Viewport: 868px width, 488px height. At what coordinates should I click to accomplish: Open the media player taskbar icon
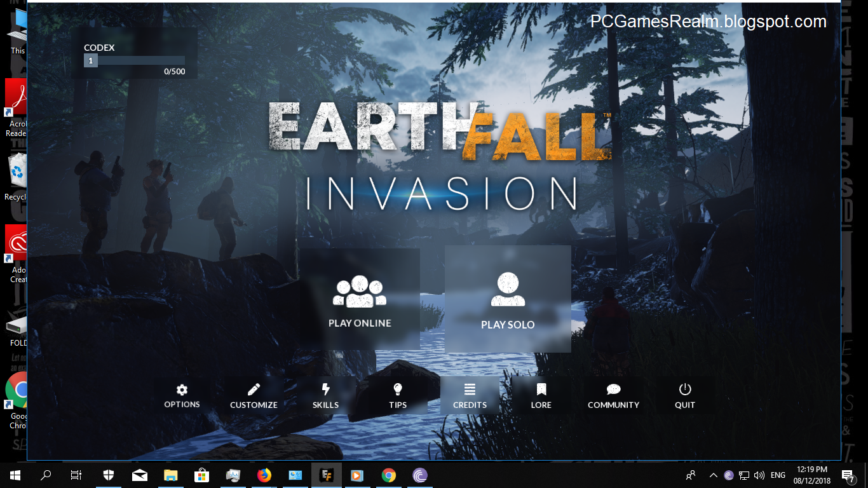pyautogui.click(x=358, y=475)
